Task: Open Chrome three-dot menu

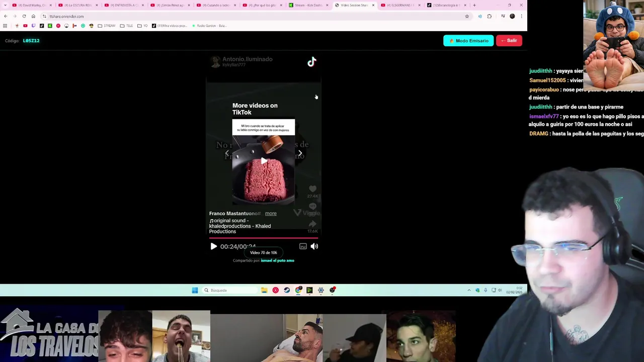Action: [521, 16]
